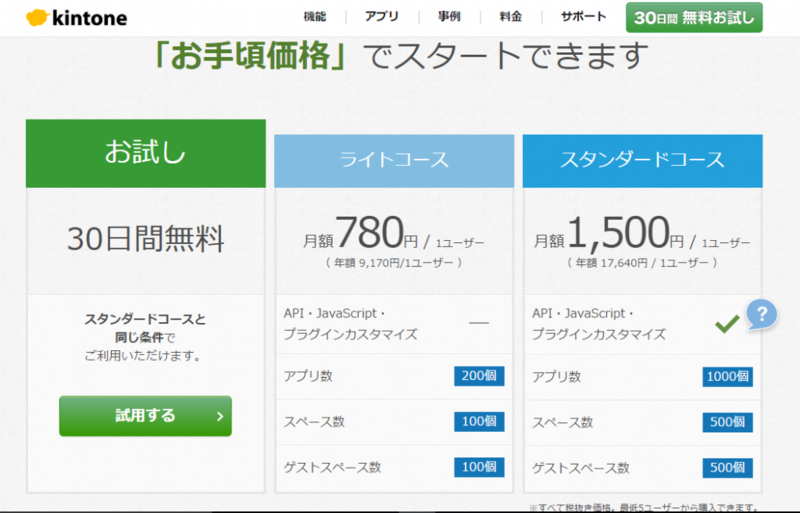The height and width of the screenshot is (513, 800).
Task: Click the 年額 9,170円/1ユーザー text
Action: coord(394,263)
